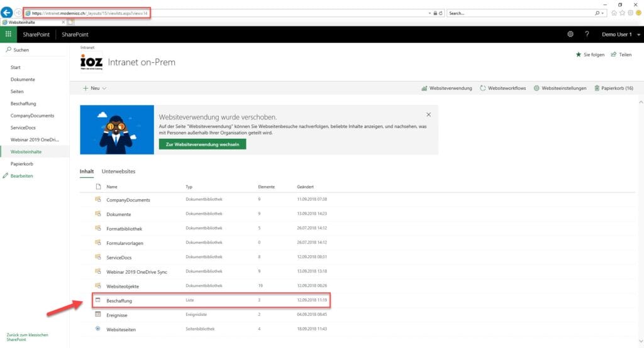
Task: Switch to the Unterwebsites tab
Action: pos(118,171)
